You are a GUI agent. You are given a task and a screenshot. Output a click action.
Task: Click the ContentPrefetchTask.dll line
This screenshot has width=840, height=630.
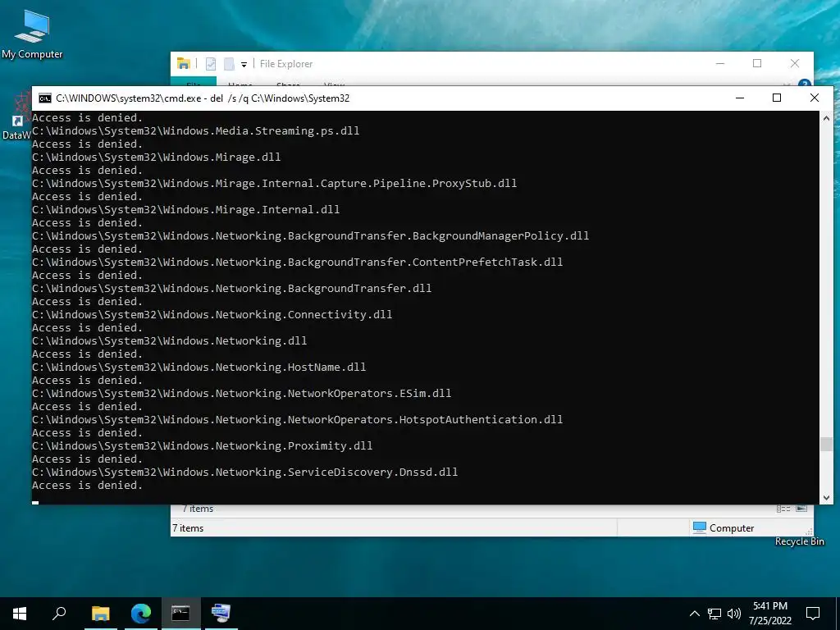coord(298,262)
